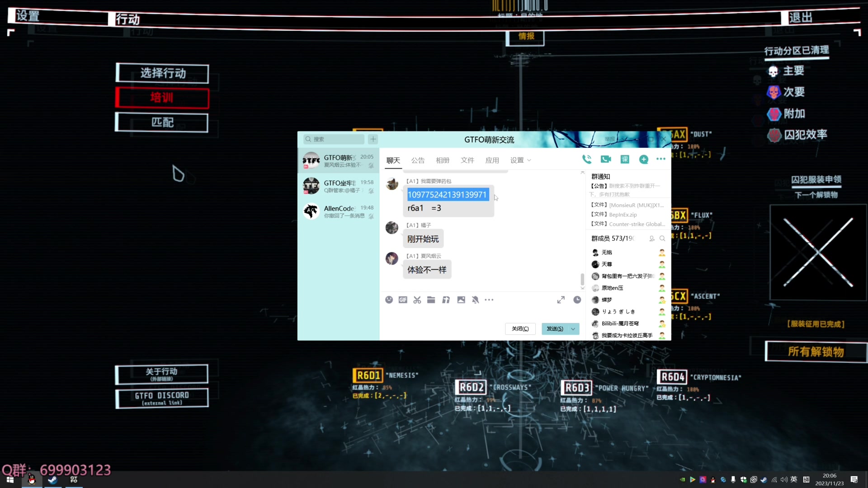Click the search box in QQ window
This screenshot has height=488, width=868.
[334, 139]
